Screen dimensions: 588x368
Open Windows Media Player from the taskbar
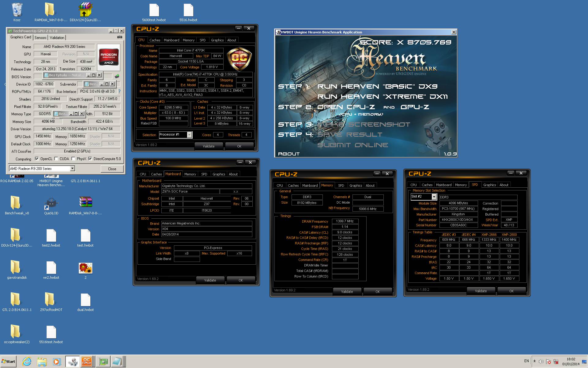pyautogui.click(x=57, y=362)
